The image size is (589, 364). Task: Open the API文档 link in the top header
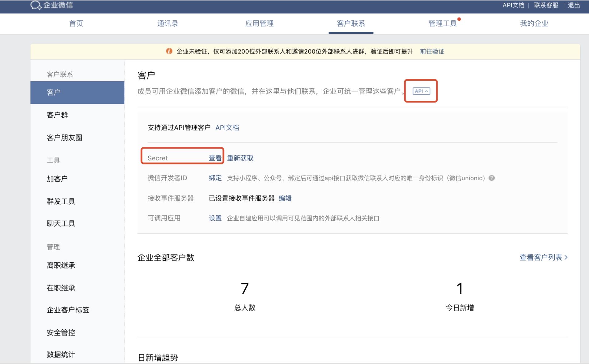513,5
